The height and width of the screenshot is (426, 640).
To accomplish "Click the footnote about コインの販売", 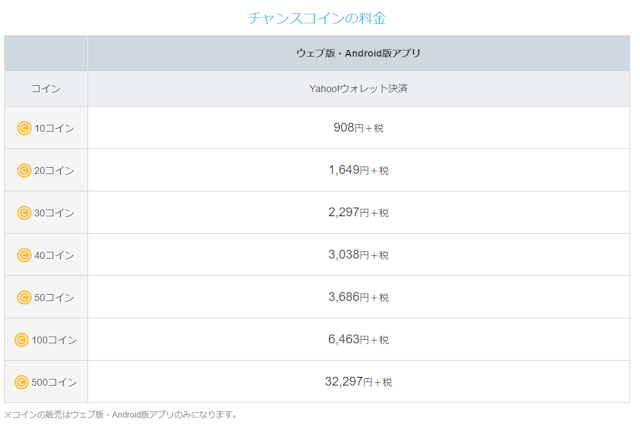I will (121, 414).
